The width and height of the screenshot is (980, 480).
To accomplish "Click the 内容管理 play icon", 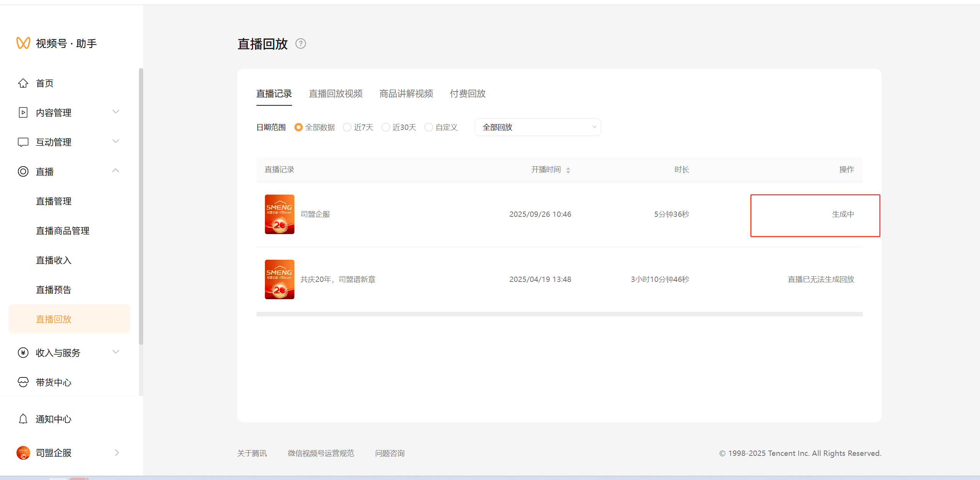I will tap(23, 113).
